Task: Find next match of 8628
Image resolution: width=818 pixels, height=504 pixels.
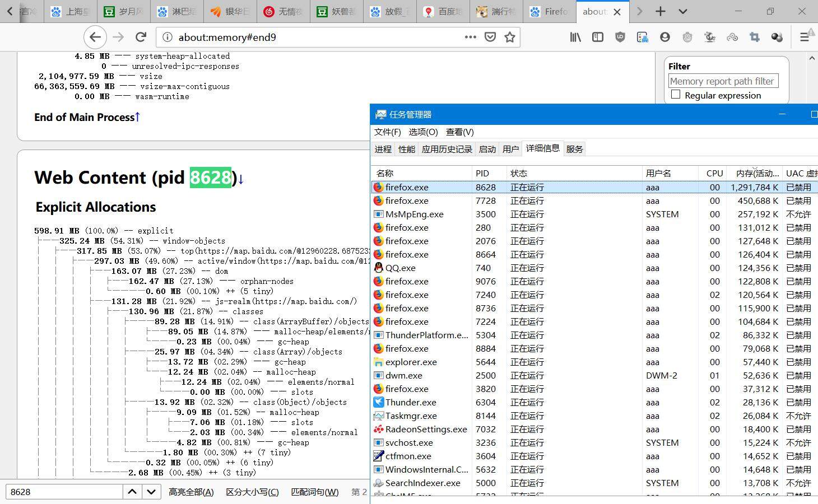Action: coord(151,492)
